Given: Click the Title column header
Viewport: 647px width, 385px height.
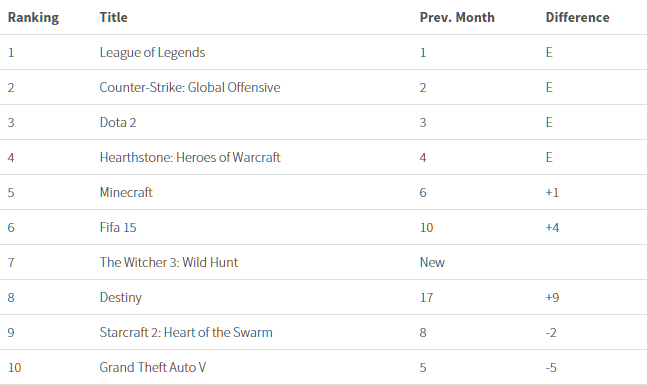Looking at the screenshot, I should (x=113, y=17).
